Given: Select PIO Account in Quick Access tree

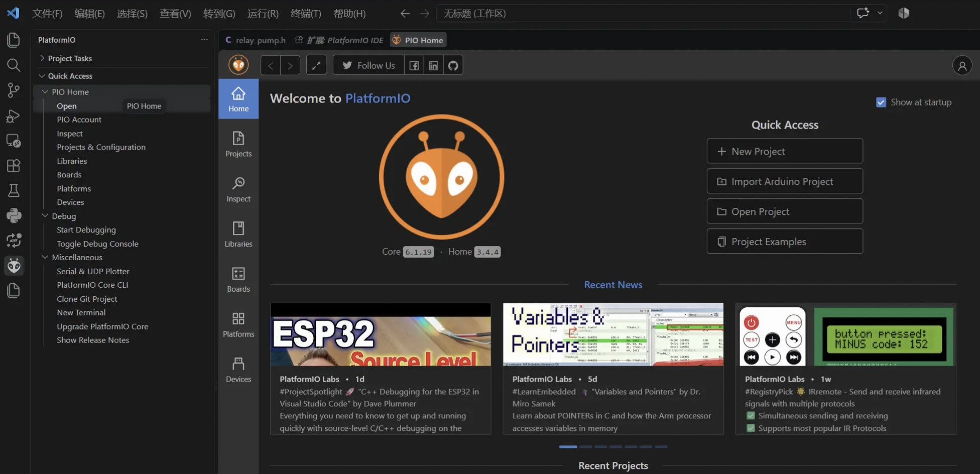Looking at the screenshot, I should (79, 120).
